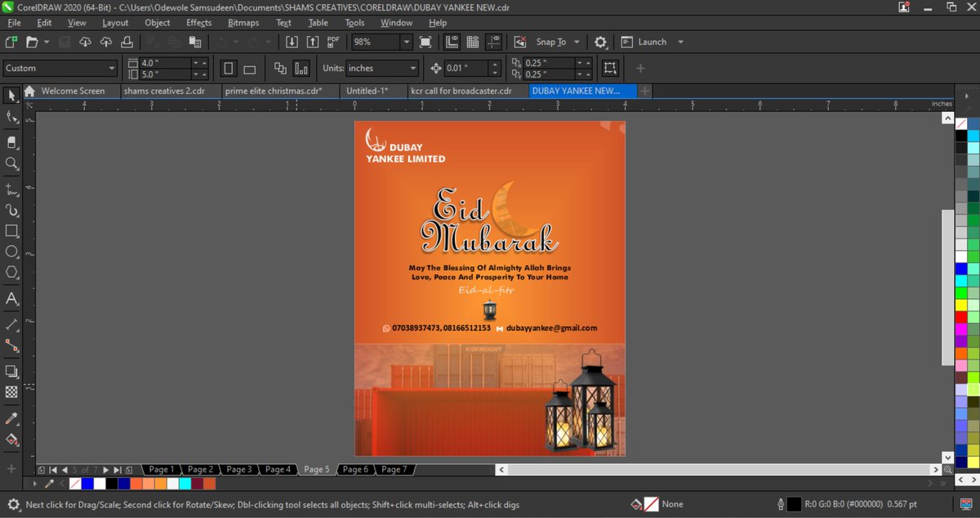Image resolution: width=980 pixels, height=518 pixels.
Task: Pick the red swatch in color palette
Action: [x=961, y=316]
